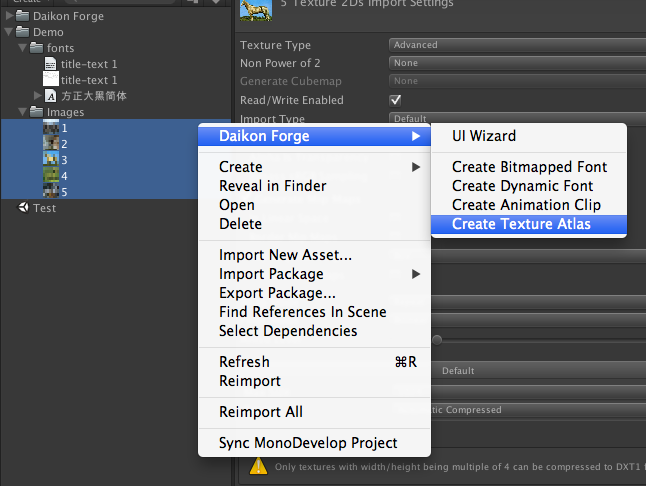Choose Find References In Scene
Screen dimensions: 646x486
(x=314, y=312)
